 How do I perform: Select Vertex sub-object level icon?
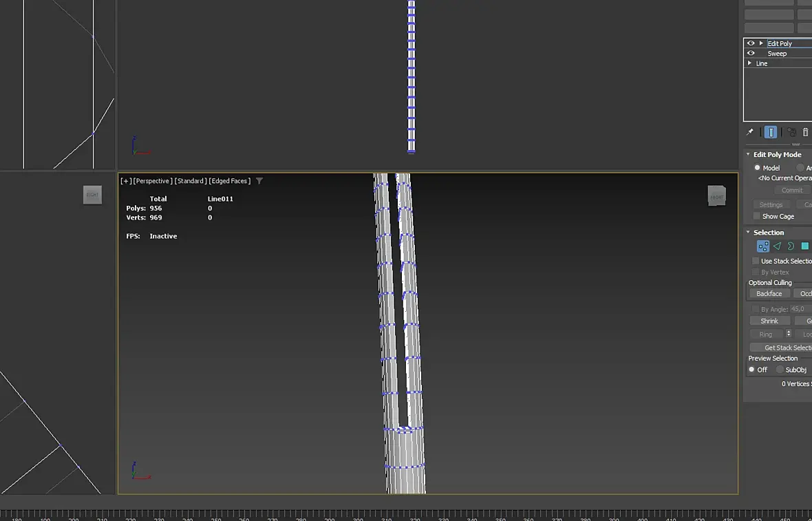pyautogui.click(x=763, y=246)
